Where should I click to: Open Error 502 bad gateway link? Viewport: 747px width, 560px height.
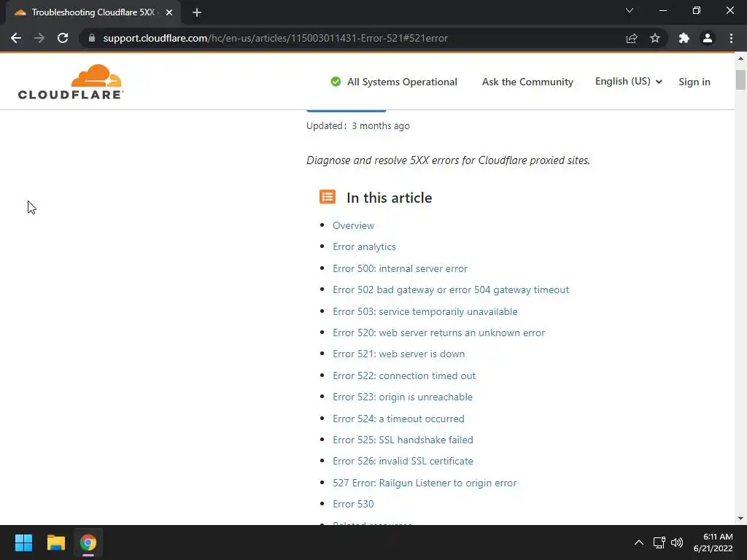click(x=451, y=289)
